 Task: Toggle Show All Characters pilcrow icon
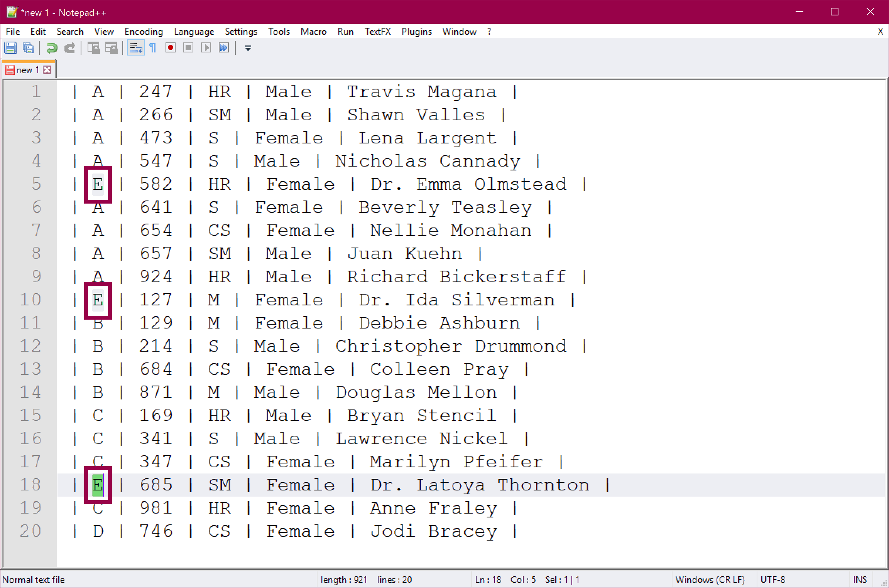(153, 48)
